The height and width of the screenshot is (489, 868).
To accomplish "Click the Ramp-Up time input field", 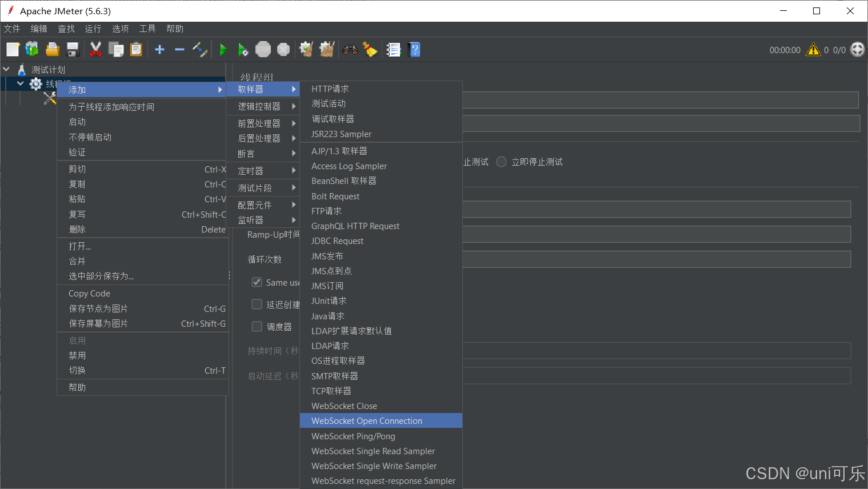I will point(657,234).
